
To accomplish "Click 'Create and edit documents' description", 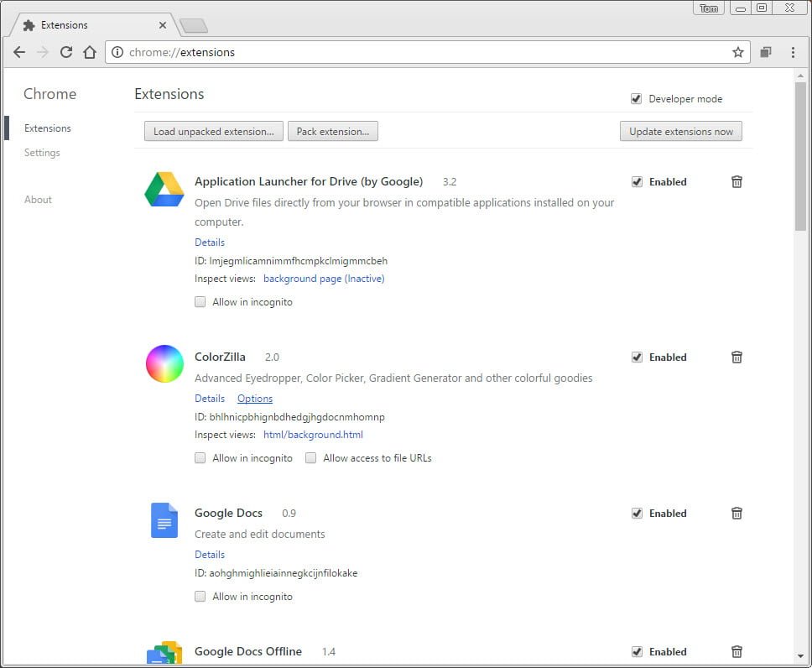I will (260, 534).
